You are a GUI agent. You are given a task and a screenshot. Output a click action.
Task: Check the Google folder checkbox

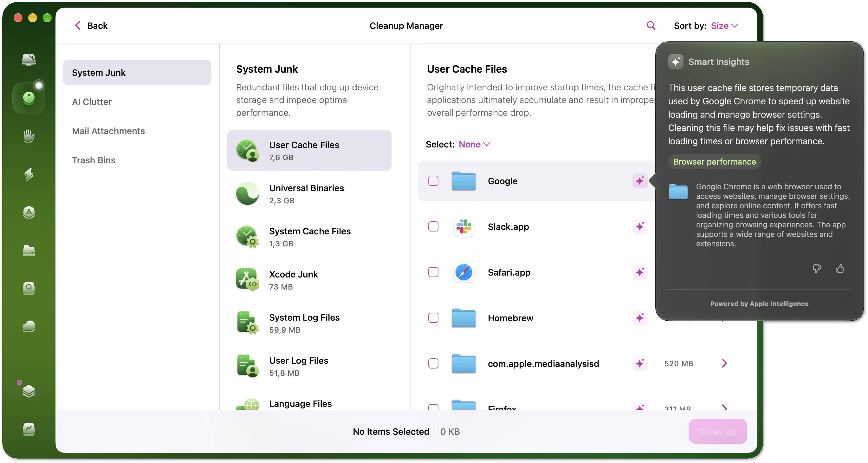[x=433, y=181]
